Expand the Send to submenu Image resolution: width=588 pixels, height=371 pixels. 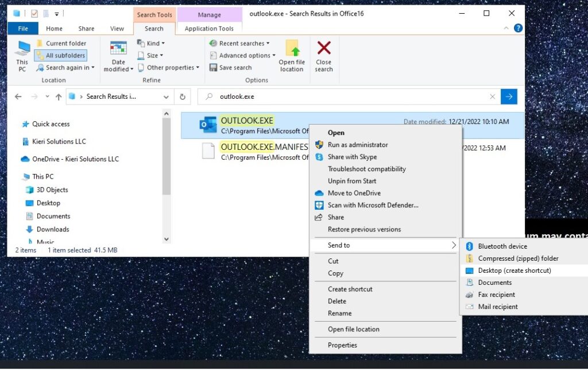385,245
